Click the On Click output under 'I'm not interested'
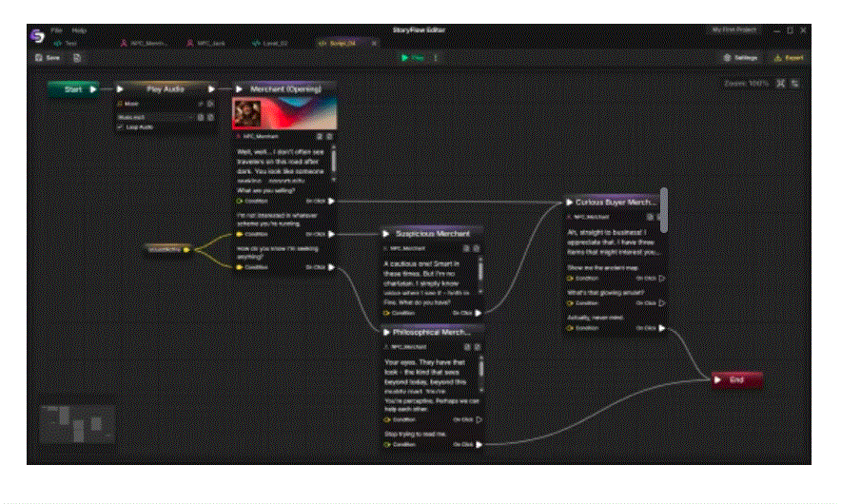This screenshot has height=504, width=841. tap(331, 234)
